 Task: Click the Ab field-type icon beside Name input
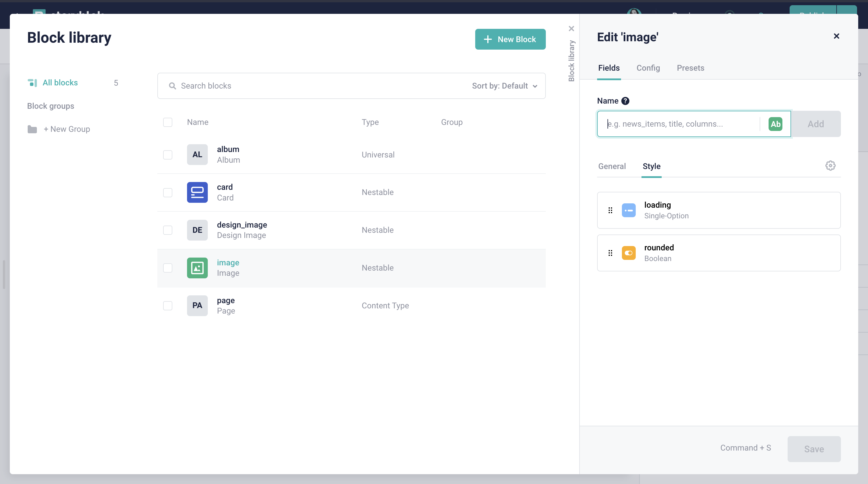pyautogui.click(x=775, y=124)
